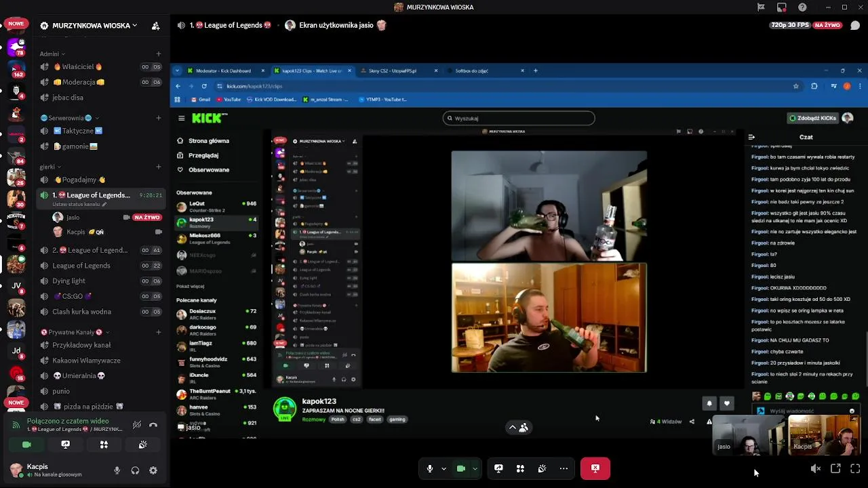The image size is (868, 488).
Task: Stop watching stream with red button
Action: coord(595,468)
